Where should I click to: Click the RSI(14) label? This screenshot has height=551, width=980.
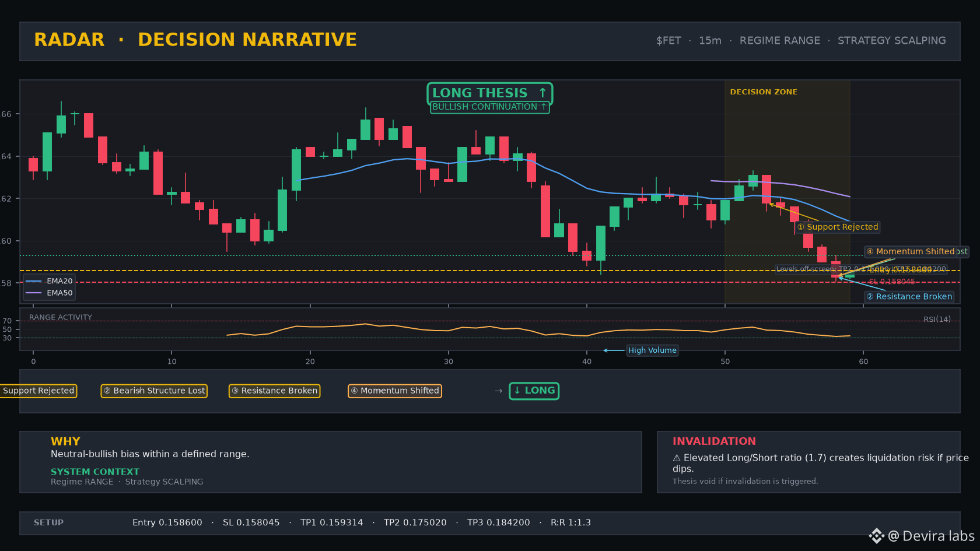tap(937, 320)
